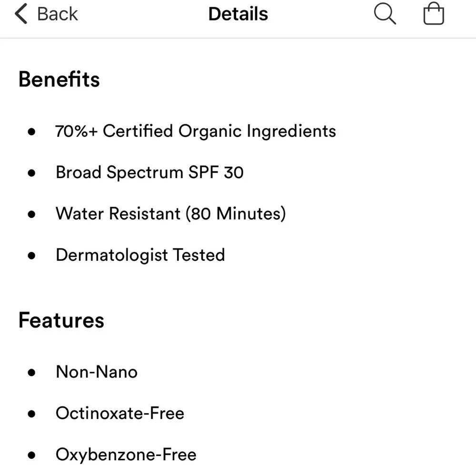Select the Octinoxate-Free feature
The image size is (476, 476).
click(x=120, y=413)
